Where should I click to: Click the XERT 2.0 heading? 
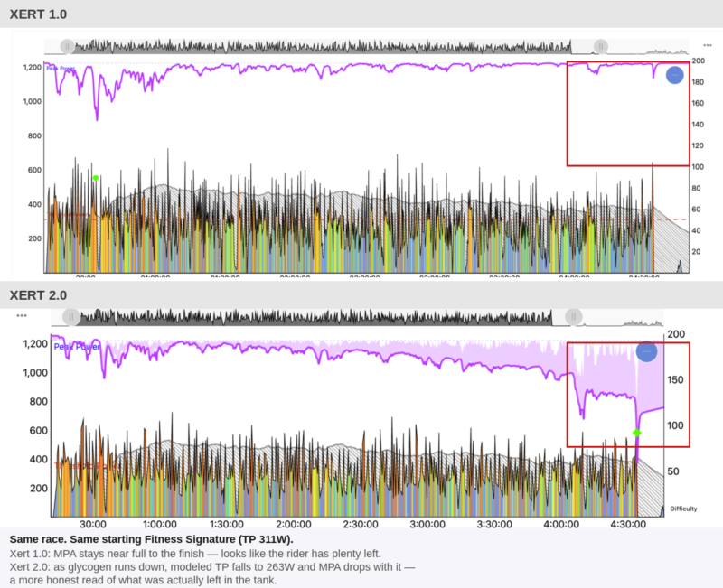click(x=38, y=295)
